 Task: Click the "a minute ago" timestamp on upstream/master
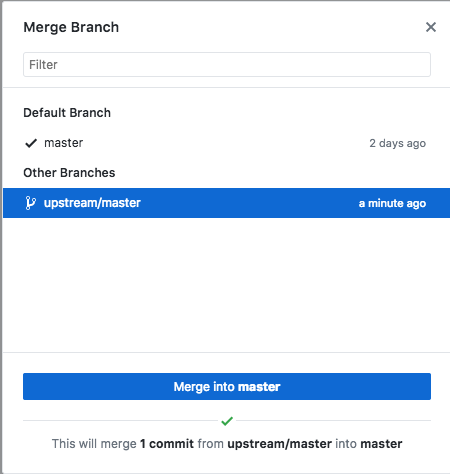point(392,203)
